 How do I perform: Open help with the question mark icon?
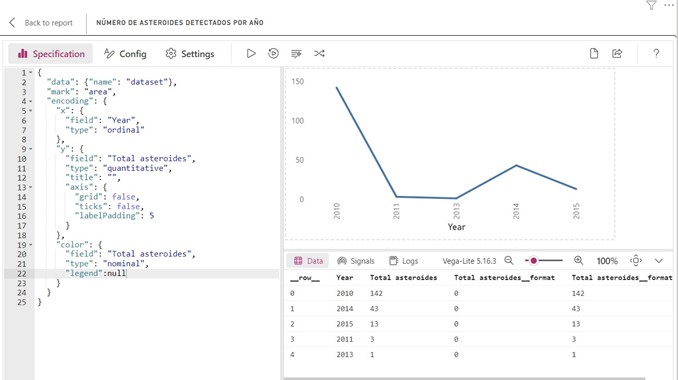[656, 54]
